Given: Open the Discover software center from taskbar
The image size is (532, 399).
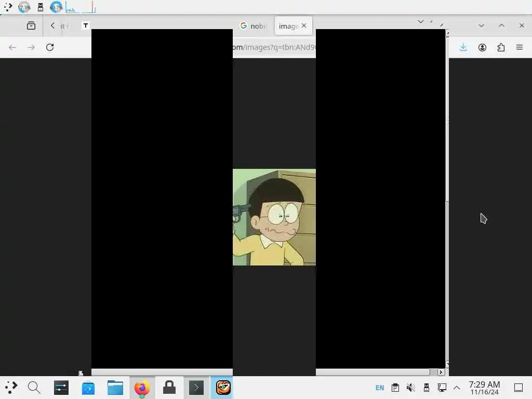Looking at the screenshot, I should (88, 388).
